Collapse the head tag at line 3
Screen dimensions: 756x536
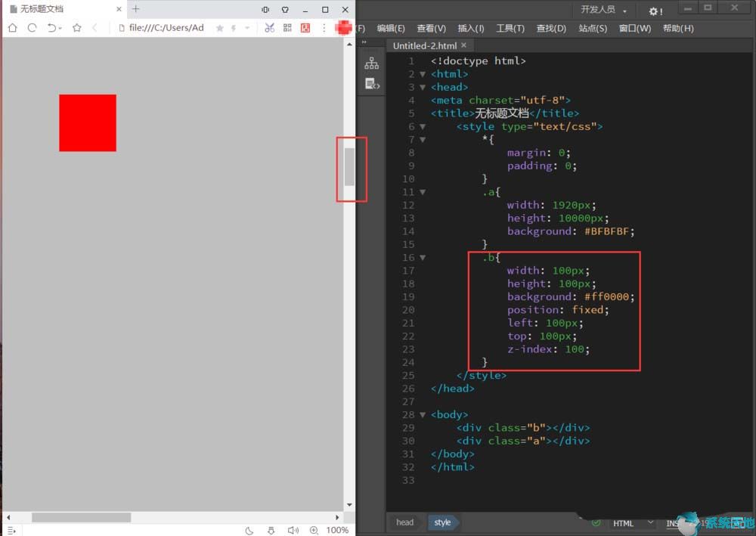(423, 87)
